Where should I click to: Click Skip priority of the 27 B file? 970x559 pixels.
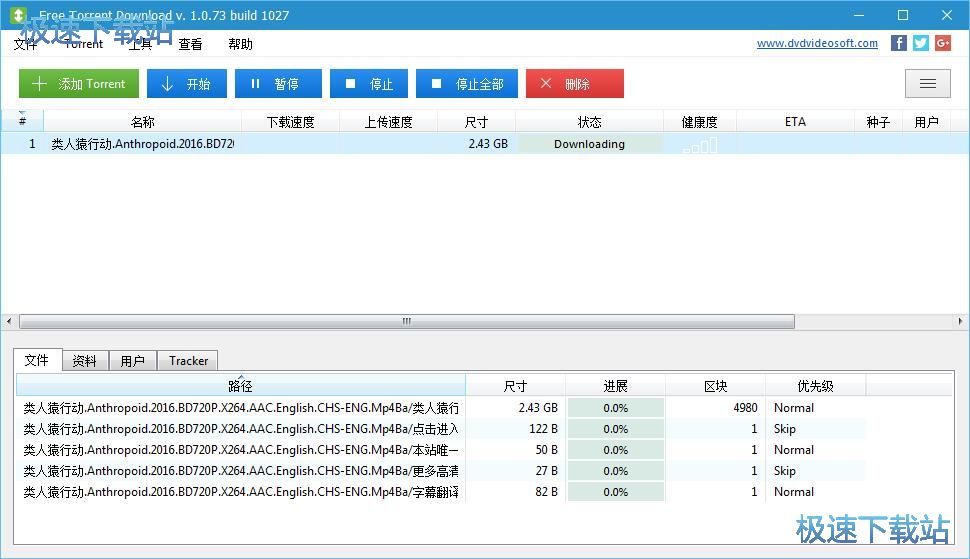[784, 471]
